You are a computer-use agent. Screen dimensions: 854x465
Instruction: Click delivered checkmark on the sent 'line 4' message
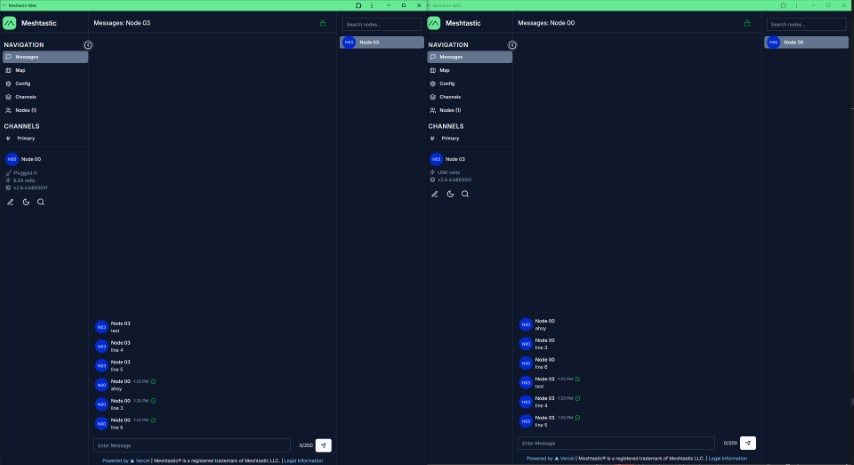[577, 399]
